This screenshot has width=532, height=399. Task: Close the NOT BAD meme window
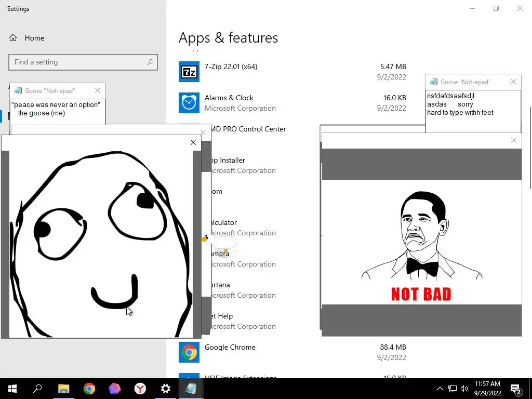coord(514,140)
